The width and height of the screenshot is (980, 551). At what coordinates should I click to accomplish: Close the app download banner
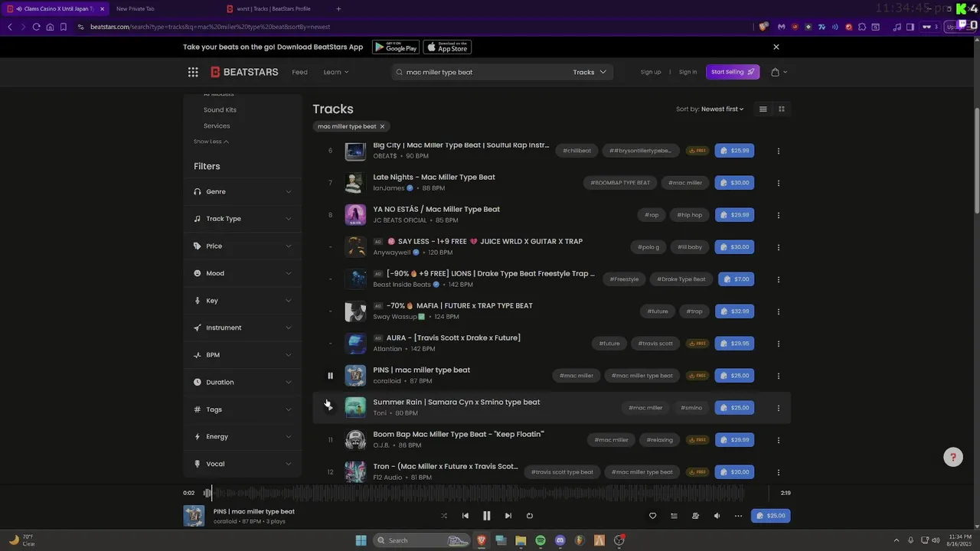(776, 47)
